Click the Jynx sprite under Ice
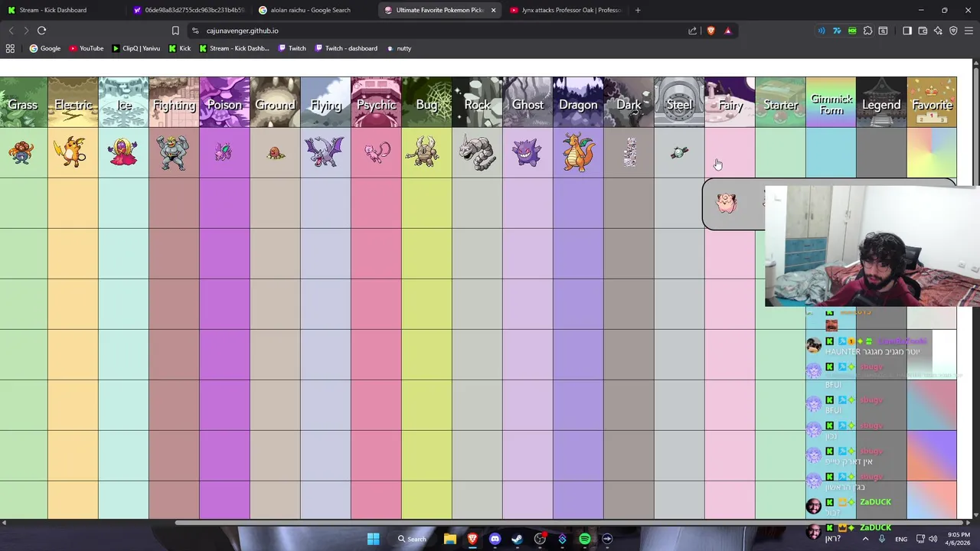 tap(123, 152)
